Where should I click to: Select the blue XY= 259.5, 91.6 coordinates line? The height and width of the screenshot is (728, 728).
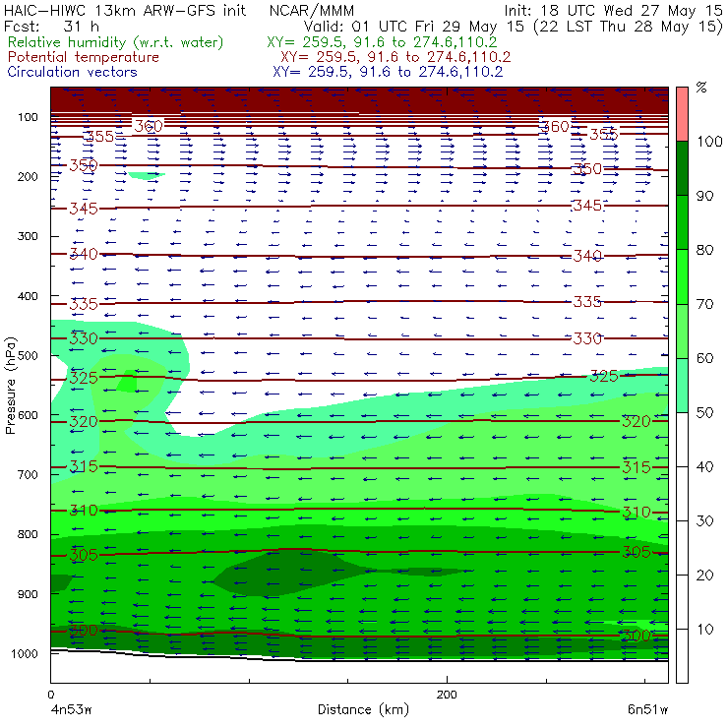click(x=388, y=72)
